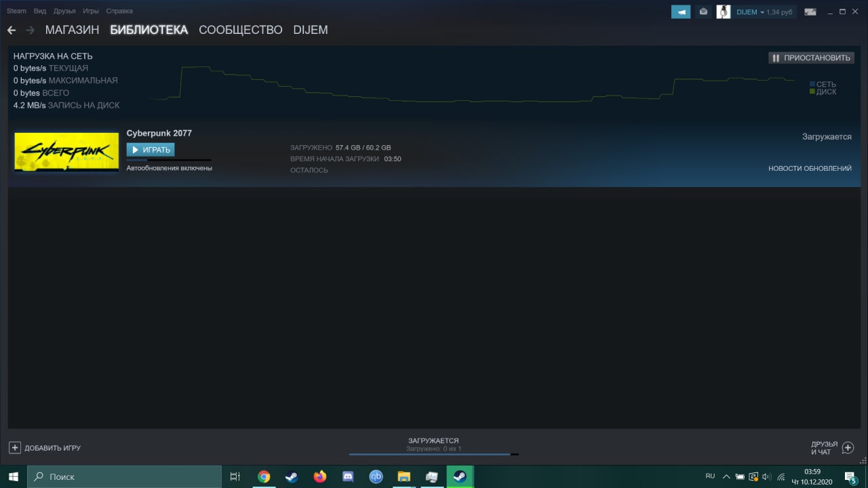
Task: Go to СООБЩЕСТВО tab
Action: tap(241, 30)
